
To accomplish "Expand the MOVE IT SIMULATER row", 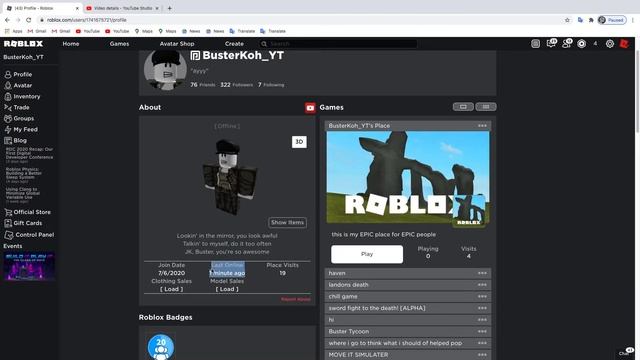I will pyautogui.click(x=408, y=355).
